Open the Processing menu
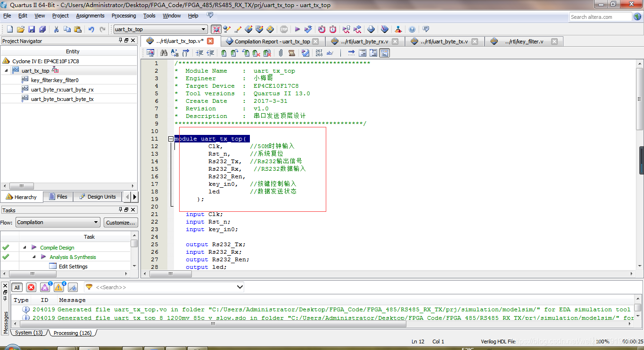 pos(124,16)
